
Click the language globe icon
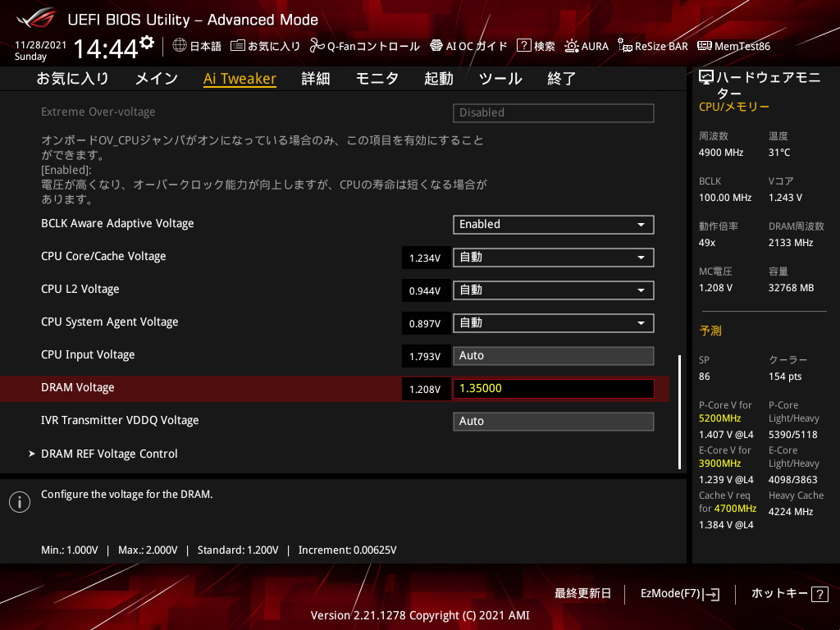(x=180, y=46)
